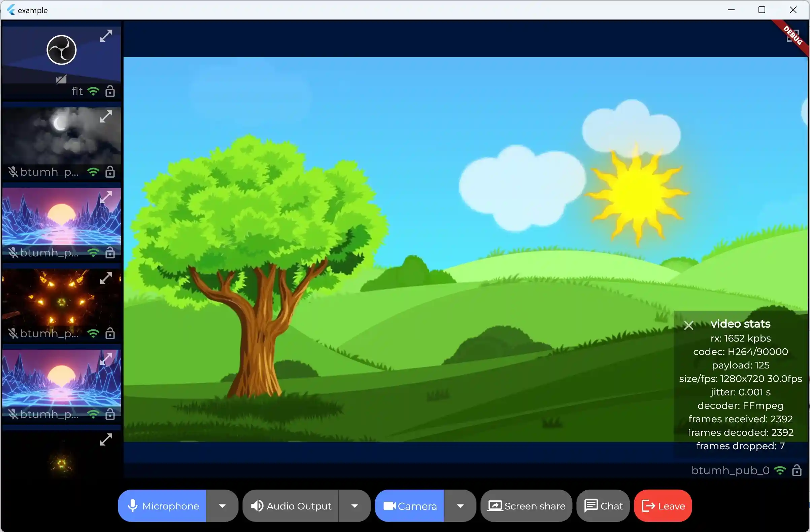Image resolution: width=810 pixels, height=532 pixels.
Task: Expand the moon clip thumbnail
Action: (106, 116)
